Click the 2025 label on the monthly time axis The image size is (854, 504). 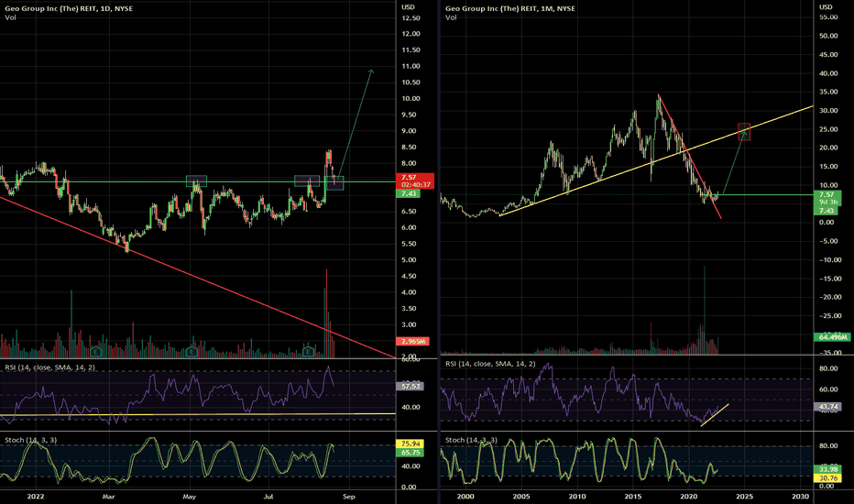click(745, 497)
